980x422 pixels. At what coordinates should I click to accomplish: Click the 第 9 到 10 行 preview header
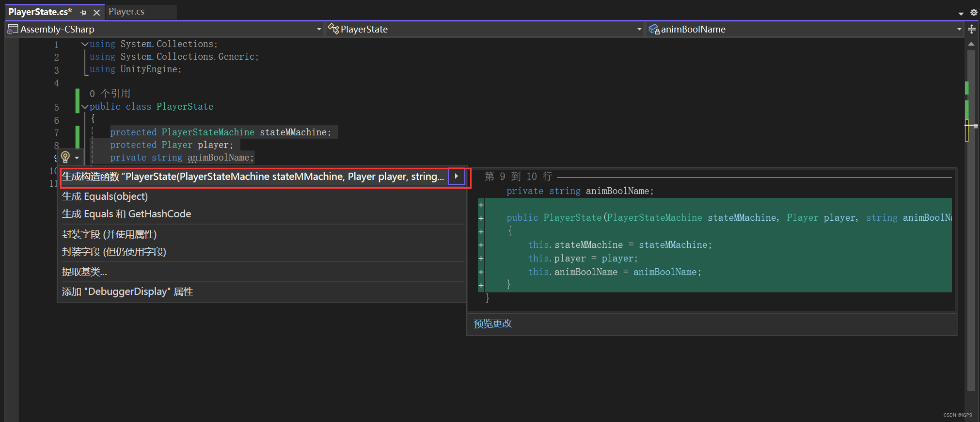(519, 177)
